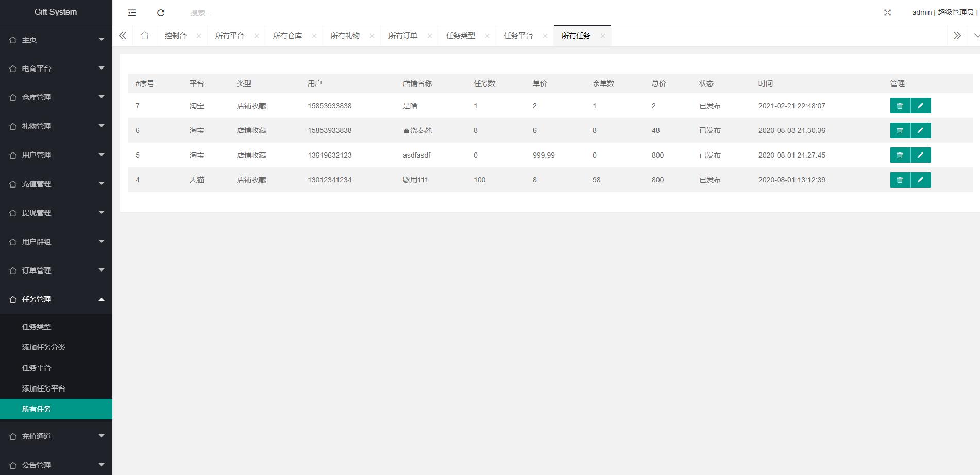Viewport: 980px width, 475px height.
Task: Click the 状态 column header
Action: [706, 83]
